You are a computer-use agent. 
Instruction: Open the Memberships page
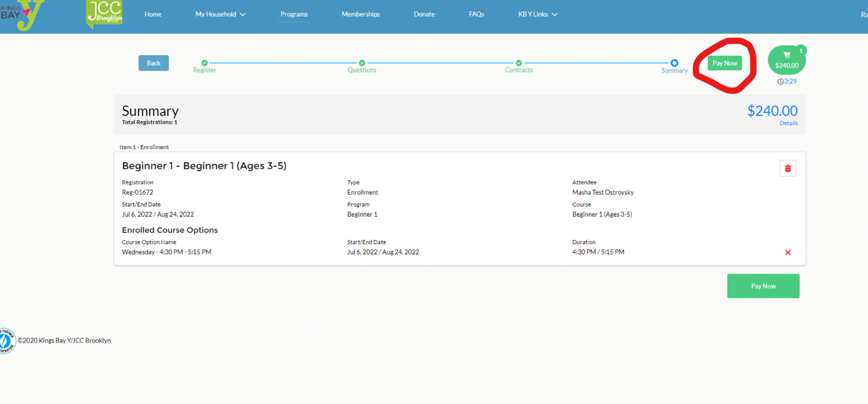click(361, 14)
